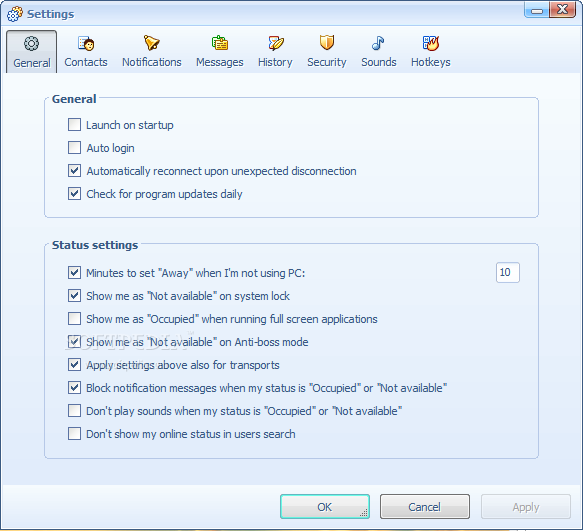
Task: Confirm settings with OK button
Action: tap(325, 506)
